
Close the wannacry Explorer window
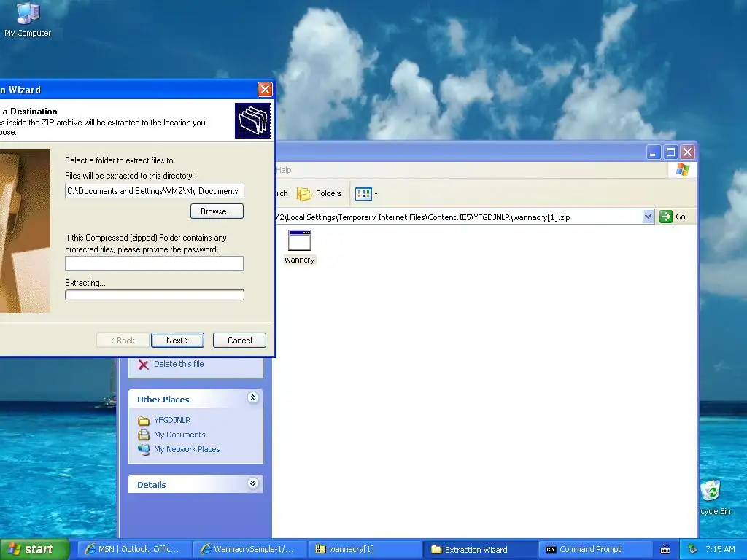click(x=687, y=152)
